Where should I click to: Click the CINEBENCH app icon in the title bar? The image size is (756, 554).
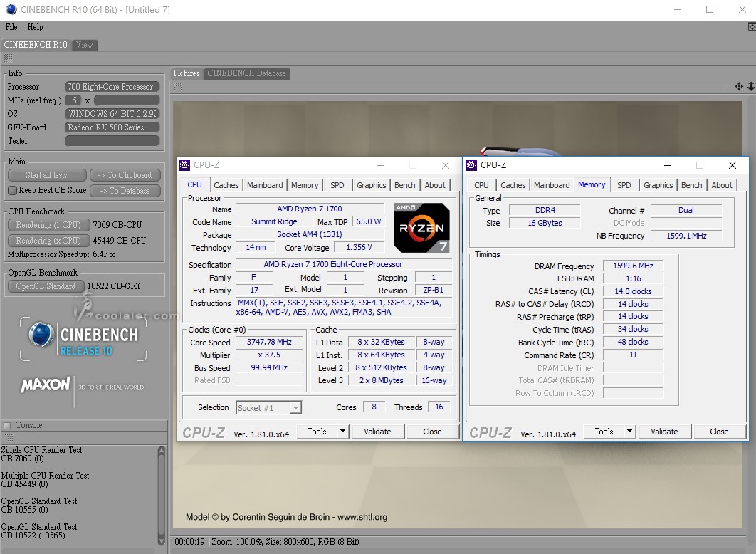point(11,9)
